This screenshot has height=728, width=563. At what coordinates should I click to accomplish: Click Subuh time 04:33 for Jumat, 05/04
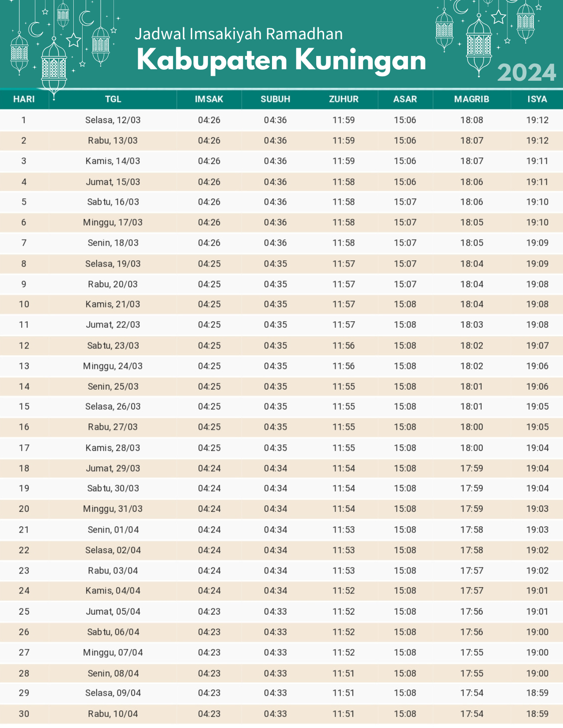[276, 612]
